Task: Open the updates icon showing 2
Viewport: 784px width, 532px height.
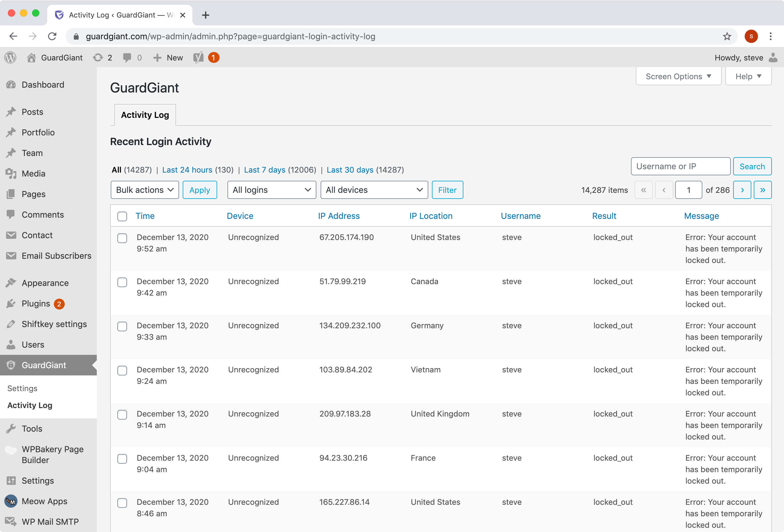Action: pyautogui.click(x=98, y=58)
